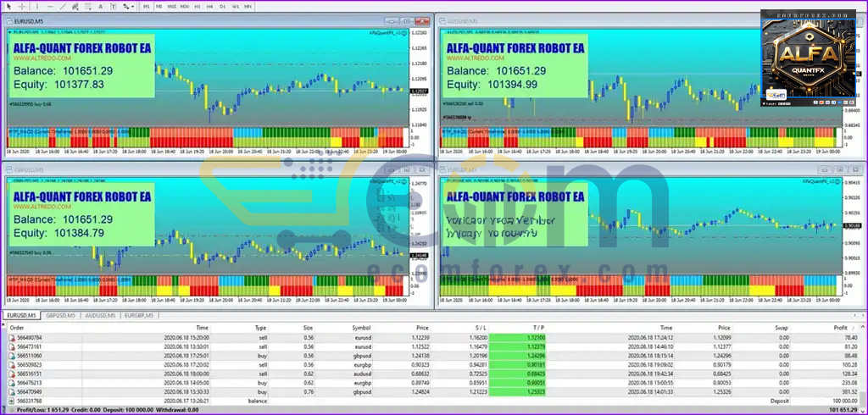The image size is (868, 415).
Task: Click the balance deposit icon for 566331788
Action: coord(12,401)
